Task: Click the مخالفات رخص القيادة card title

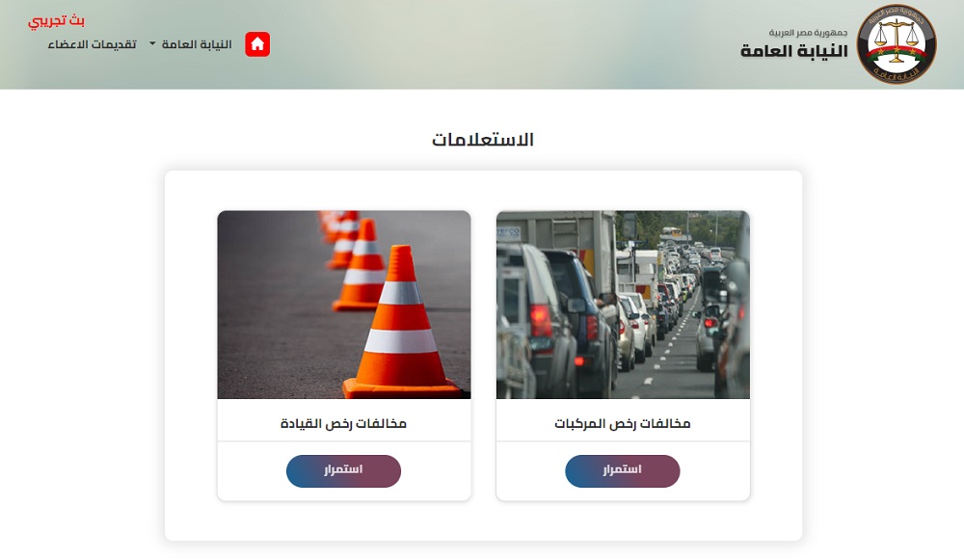Action: click(x=344, y=423)
